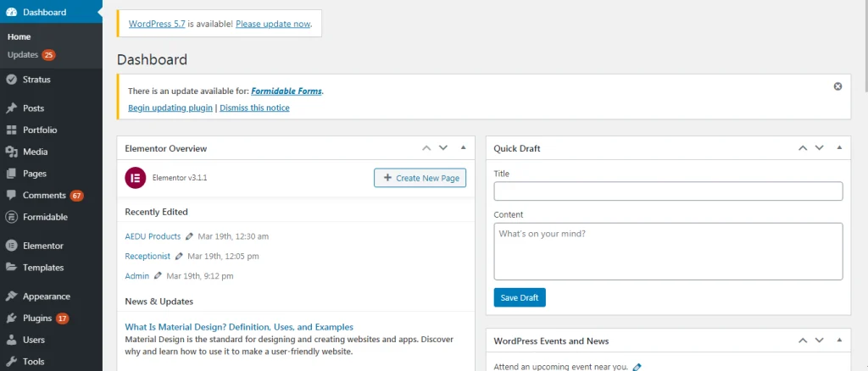Screen dimensions: 868x371
Task: Click Please update now link
Action: (x=273, y=24)
